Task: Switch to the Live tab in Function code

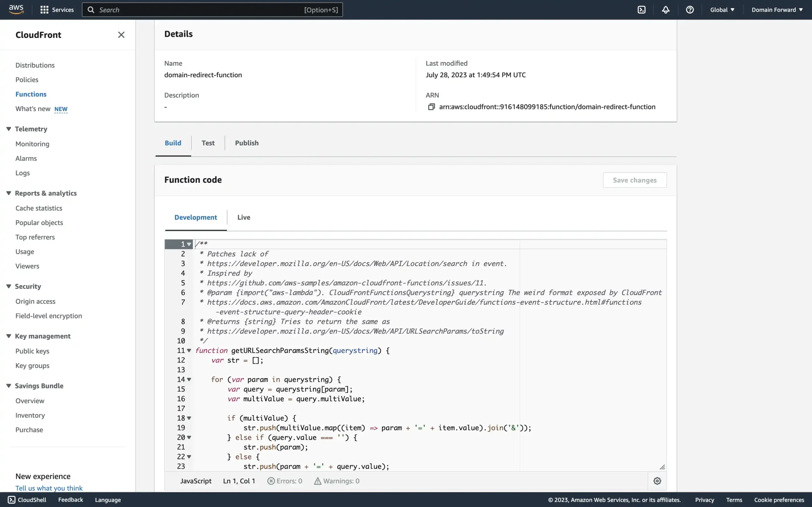Action: coord(243,217)
